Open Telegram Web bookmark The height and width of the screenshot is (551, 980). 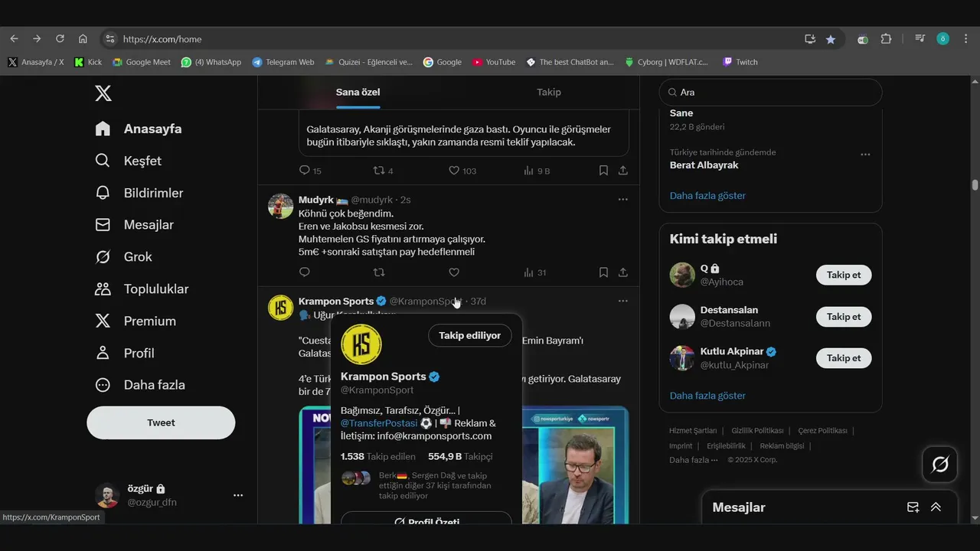[283, 62]
